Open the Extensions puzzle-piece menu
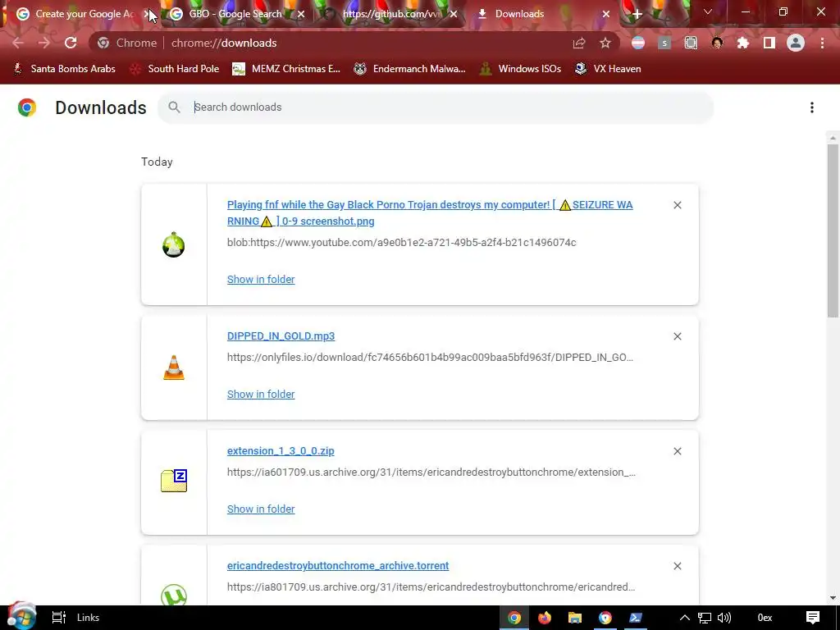 (x=743, y=43)
